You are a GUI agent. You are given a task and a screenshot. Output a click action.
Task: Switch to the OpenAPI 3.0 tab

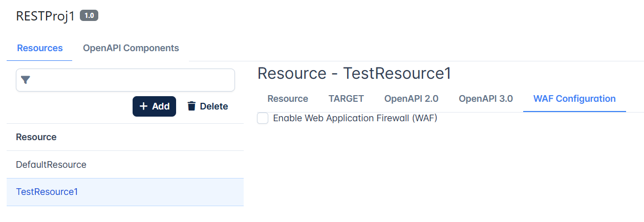486,99
